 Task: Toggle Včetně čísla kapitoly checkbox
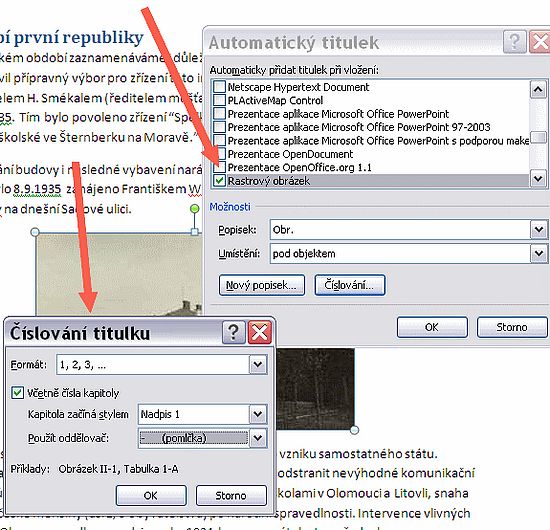[17, 393]
